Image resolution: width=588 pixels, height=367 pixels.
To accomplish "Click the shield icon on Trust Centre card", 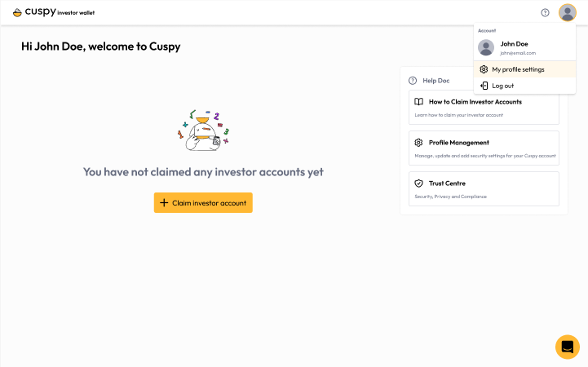I will tap(418, 183).
